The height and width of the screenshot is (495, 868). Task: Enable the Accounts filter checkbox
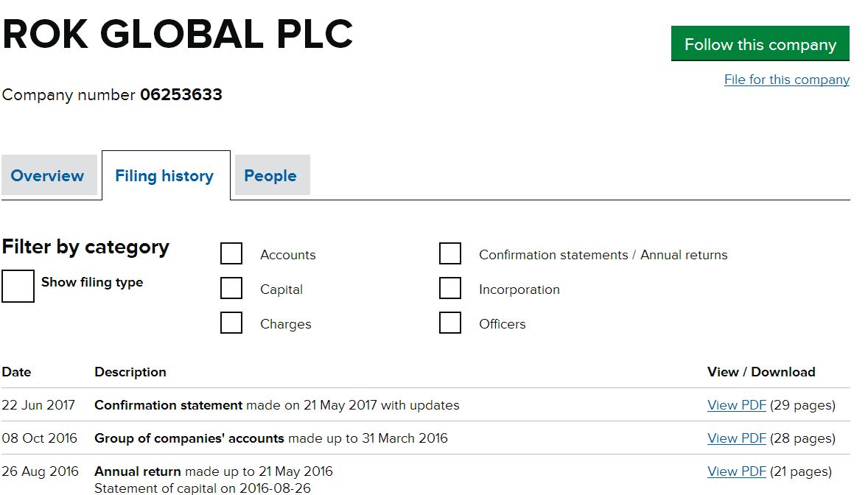tap(231, 253)
